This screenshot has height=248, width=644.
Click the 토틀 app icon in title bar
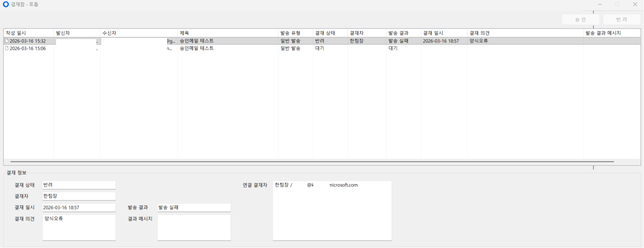point(6,5)
